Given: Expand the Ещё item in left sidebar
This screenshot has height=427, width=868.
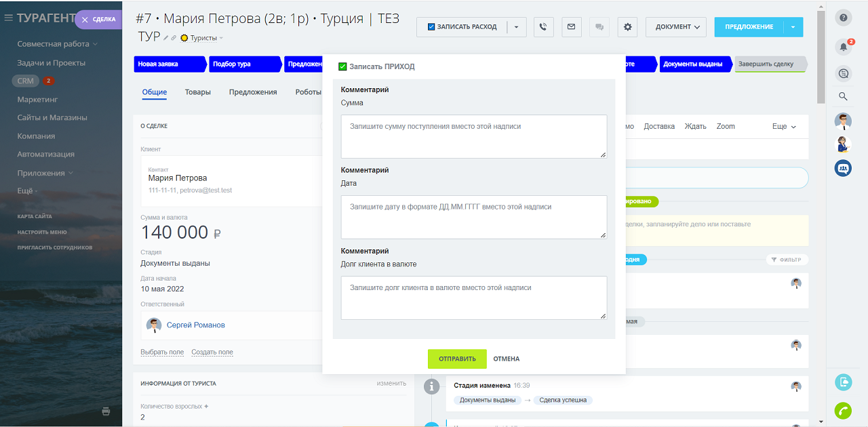Looking at the screenshot, I should click(x=27, y=191).
